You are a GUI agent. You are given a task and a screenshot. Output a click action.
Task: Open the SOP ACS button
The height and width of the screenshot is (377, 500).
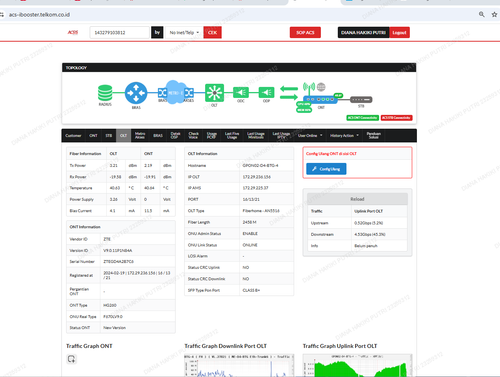pyautogui.click(x=305, y=33)
